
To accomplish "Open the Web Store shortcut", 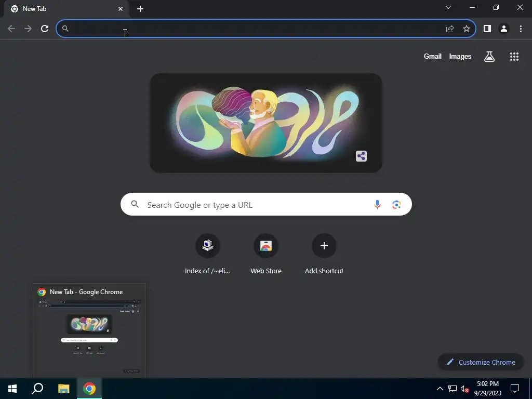I will click(x=266, y=254).
